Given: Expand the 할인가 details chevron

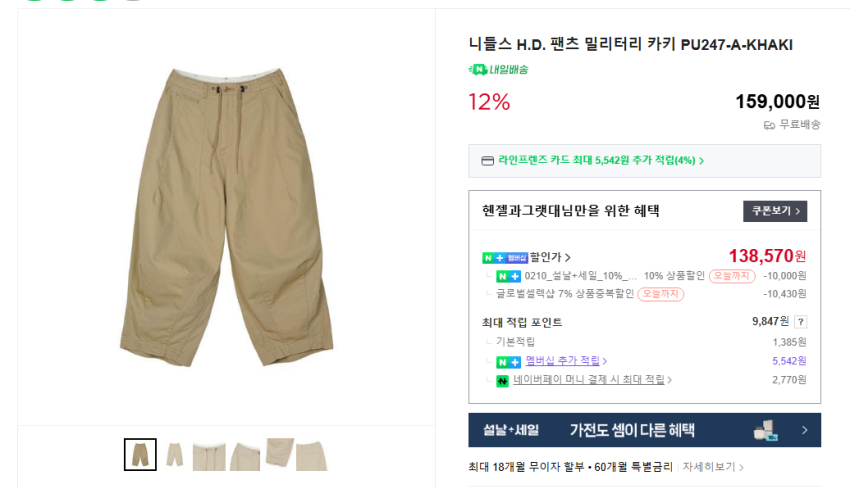Looking at the screenshot, I should (x=568, y=258).
